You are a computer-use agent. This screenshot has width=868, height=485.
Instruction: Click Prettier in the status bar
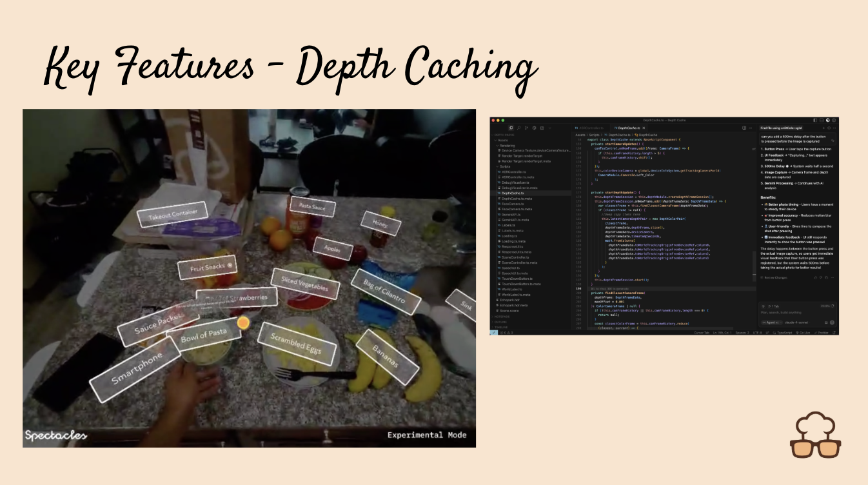[x=820, y=333]
